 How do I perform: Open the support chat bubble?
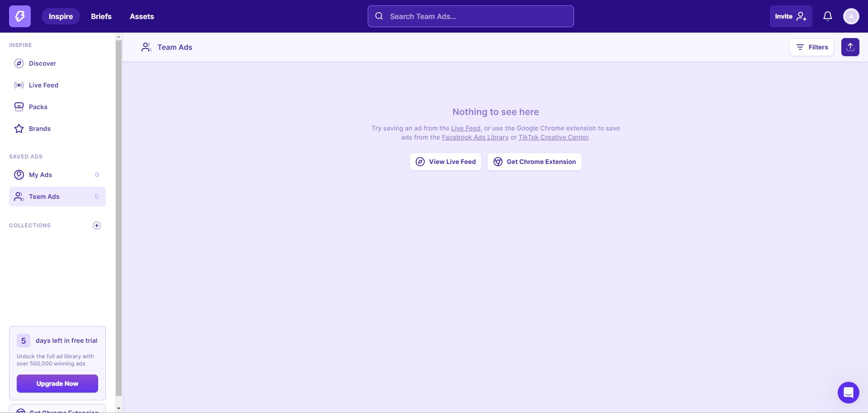tap(848, 393)
